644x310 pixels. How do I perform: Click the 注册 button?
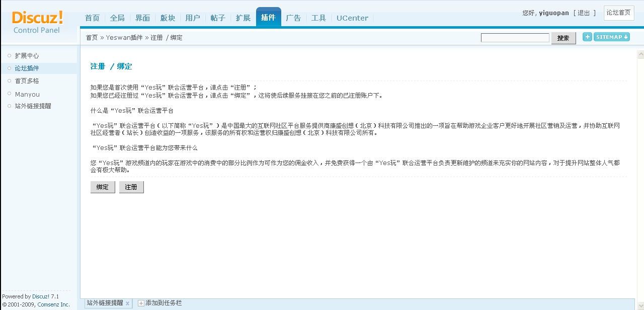click(131, 187)
